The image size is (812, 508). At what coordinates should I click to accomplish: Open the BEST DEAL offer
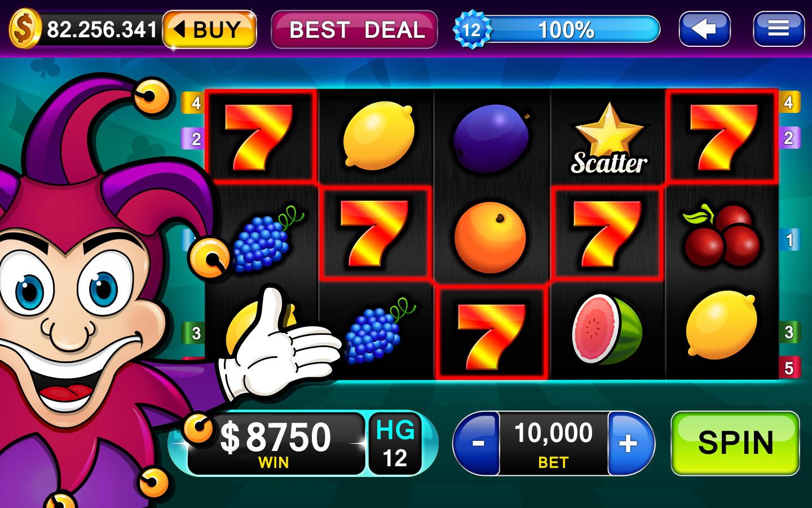[x=355, y=29]
